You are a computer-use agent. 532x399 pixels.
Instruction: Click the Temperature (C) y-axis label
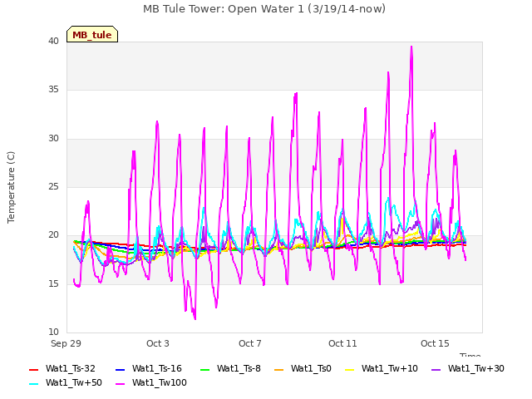click(x=11, y=187)
